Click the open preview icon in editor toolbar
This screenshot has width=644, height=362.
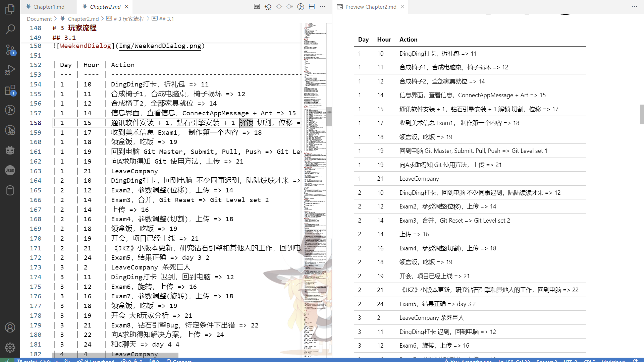pos(257,7)
